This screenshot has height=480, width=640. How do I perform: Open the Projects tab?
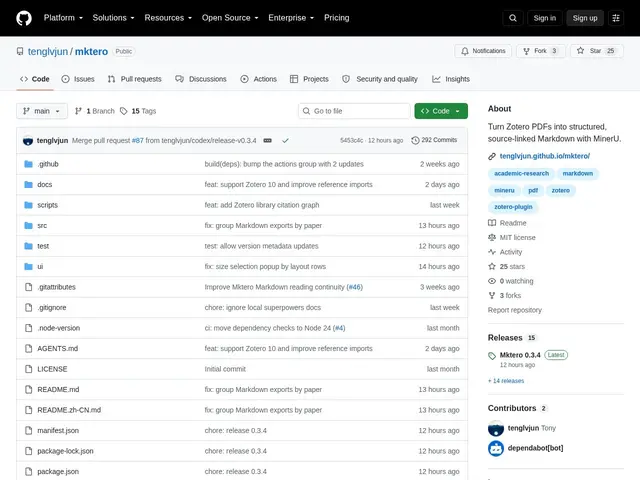click(309, 79)
